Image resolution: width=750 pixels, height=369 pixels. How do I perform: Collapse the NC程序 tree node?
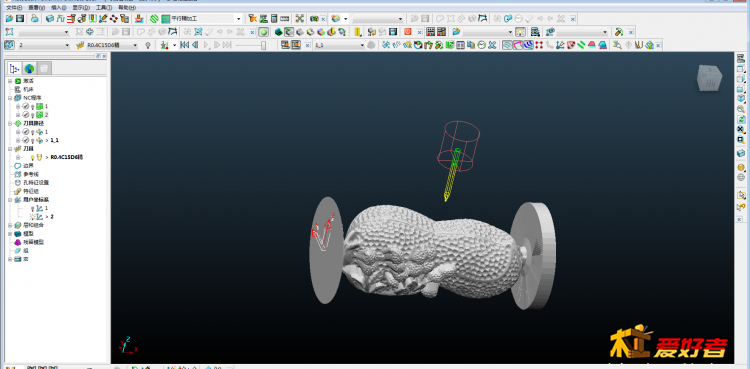[x=10, y=98]
